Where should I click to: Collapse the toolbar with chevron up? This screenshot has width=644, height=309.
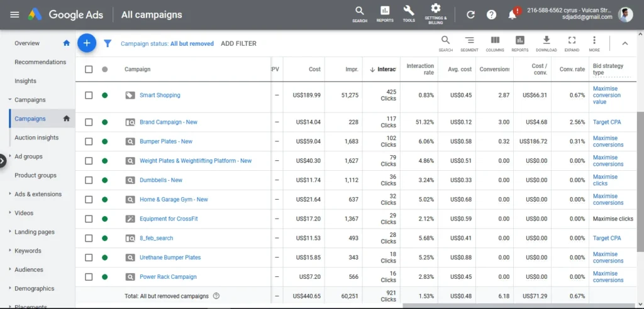[x=625, y=43]
